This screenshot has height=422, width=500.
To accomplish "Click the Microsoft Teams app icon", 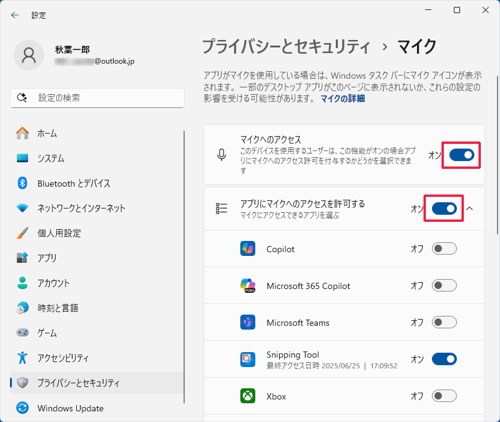I will pyautogui.click(x=248, y=322).
